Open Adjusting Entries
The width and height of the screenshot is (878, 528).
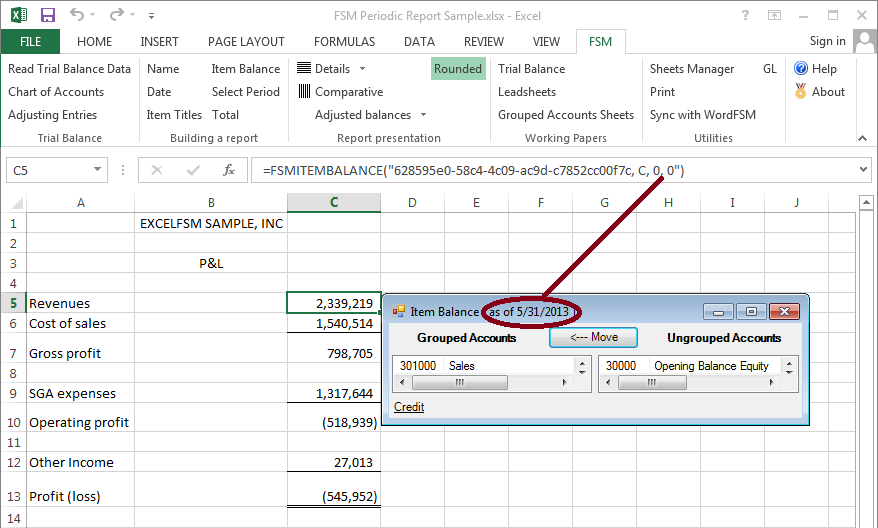click(x=53, y=115)
